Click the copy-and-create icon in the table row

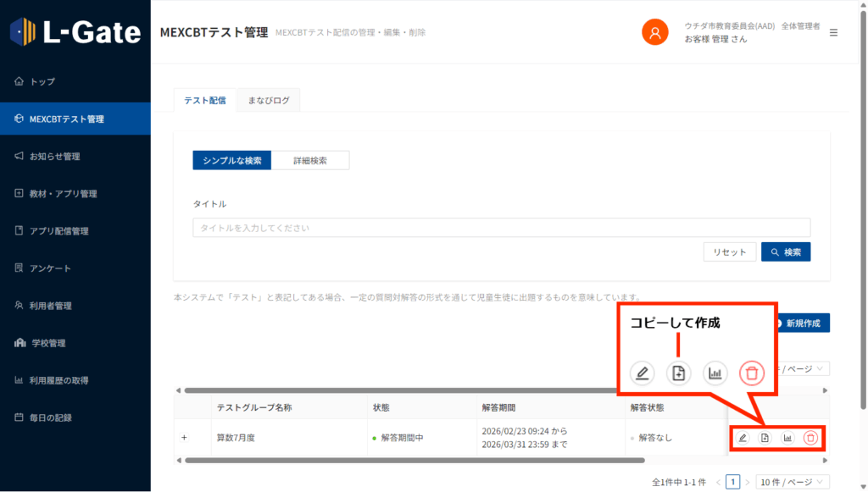click(x=765, y=438)
